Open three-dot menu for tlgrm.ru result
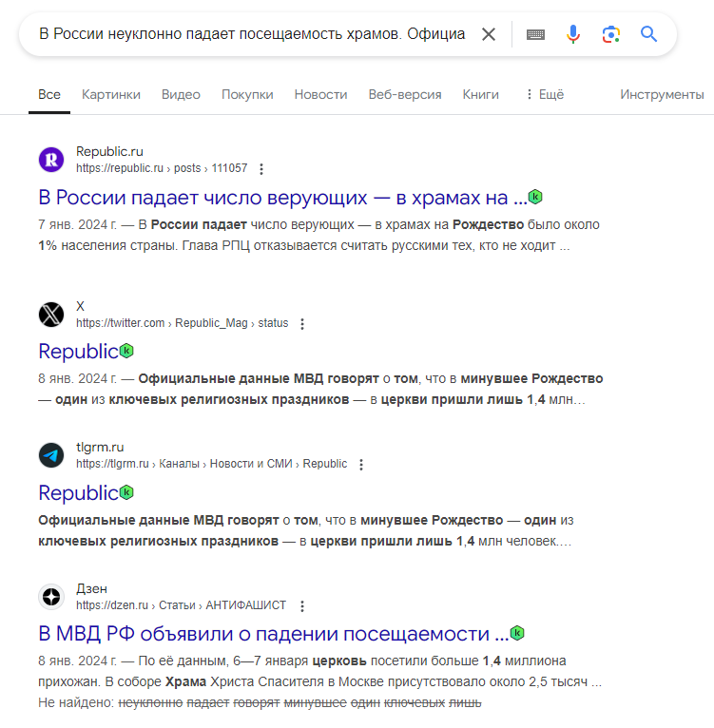Image resolution: width=714 pixels, height=728 pixels. 361,465
